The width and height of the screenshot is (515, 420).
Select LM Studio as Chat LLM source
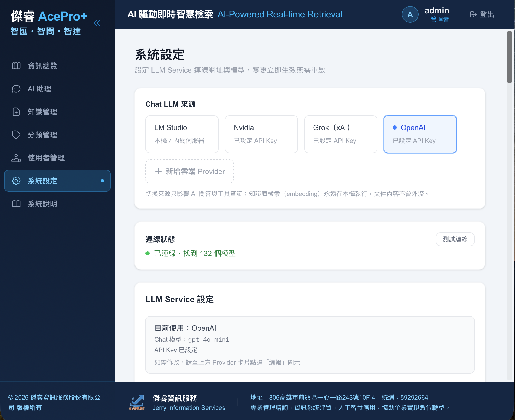182,134
